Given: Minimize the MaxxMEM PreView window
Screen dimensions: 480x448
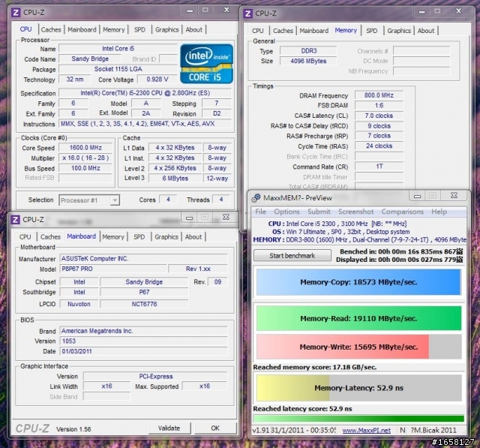Looking at the screenshot, I should point(417,196).
